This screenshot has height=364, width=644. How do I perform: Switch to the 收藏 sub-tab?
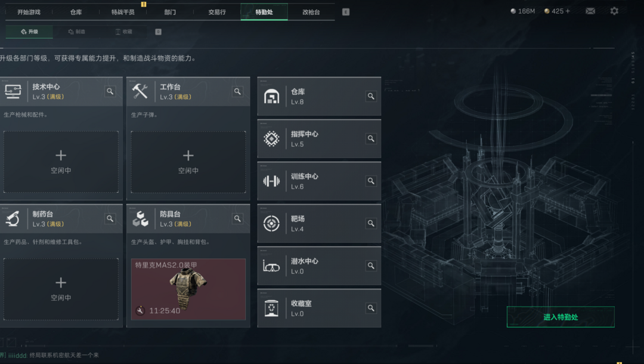tap(123, 32)
